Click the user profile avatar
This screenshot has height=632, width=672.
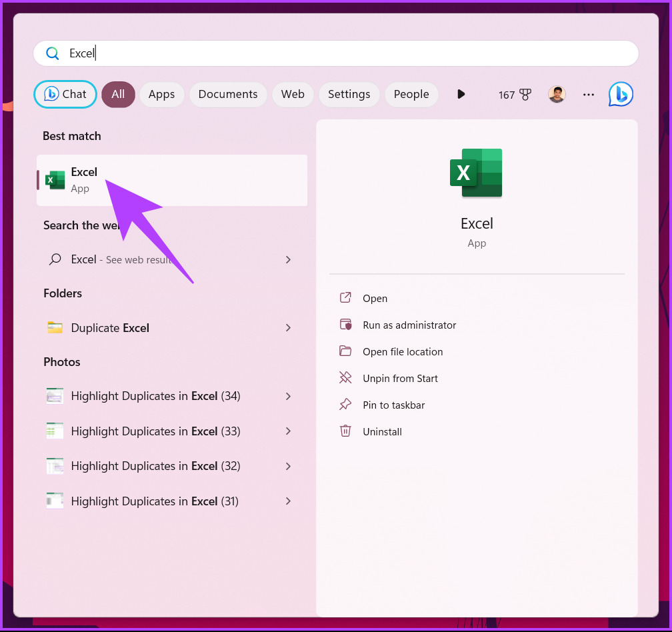click(x=557, y=94)
